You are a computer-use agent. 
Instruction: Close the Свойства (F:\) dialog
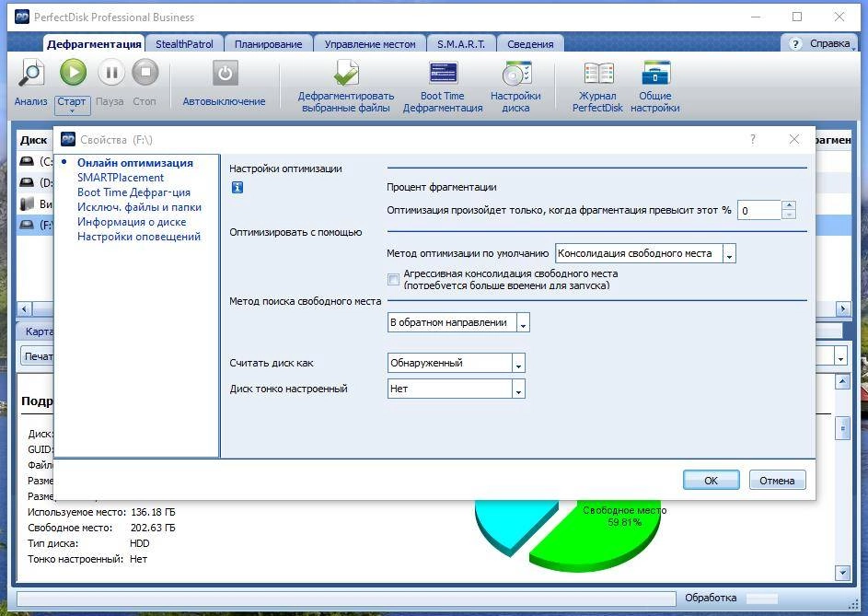click(793, 140)
